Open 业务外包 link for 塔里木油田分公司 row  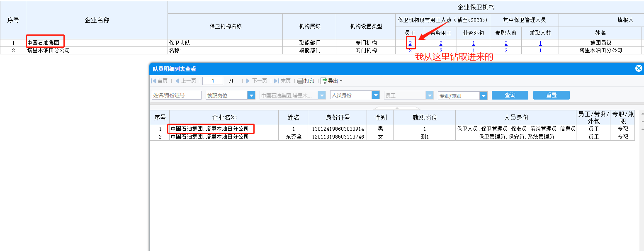474,51
